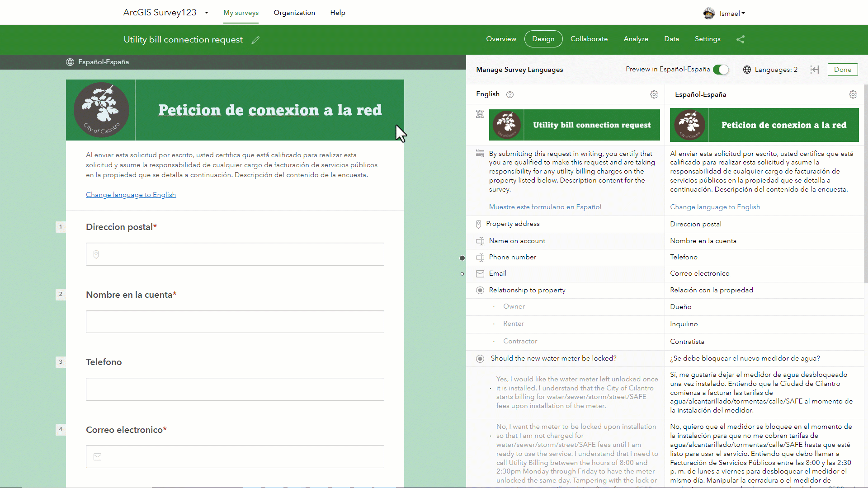The height and width of the screenshot is (488, 868).
Task: Switch to the Collaborate tab
Action: pos(589,39)
